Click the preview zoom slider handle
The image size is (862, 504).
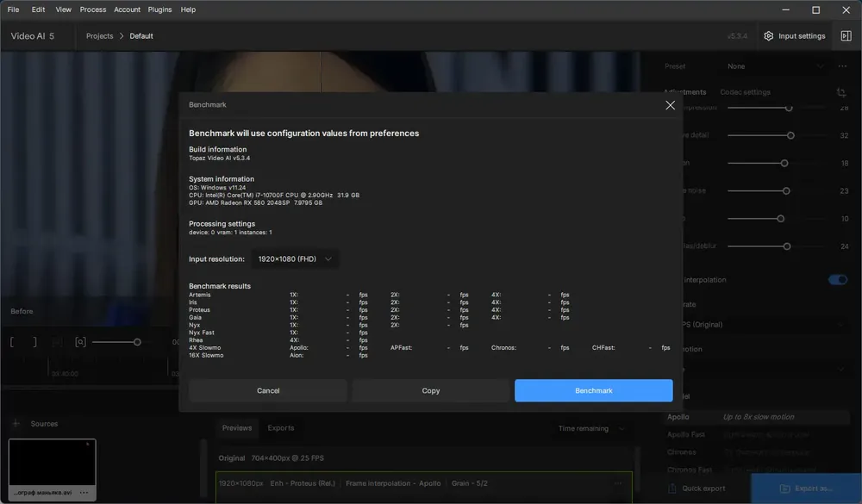tap(137, 342)
